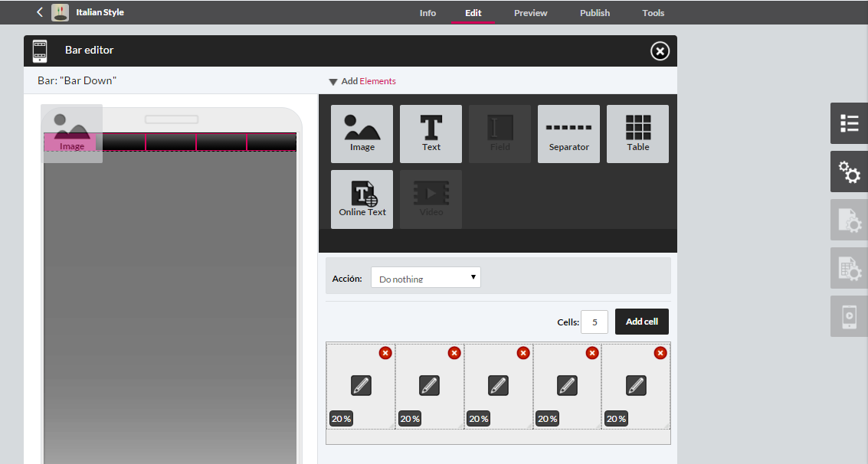Switch to the Preview tab

pos(530,13)
